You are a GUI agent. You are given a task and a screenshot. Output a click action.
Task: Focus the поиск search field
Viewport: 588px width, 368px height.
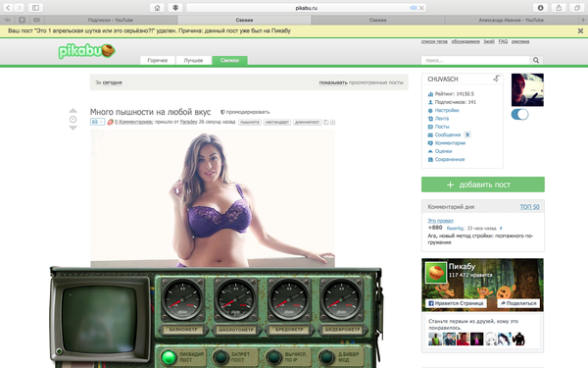coord(475,60)
